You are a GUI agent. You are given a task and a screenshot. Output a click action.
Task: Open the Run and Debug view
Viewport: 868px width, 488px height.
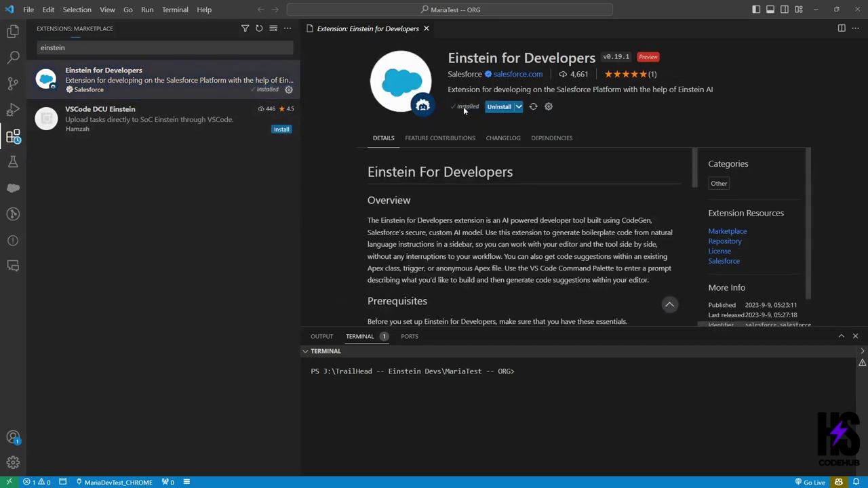pyautogui.click(x=13, y=110)
